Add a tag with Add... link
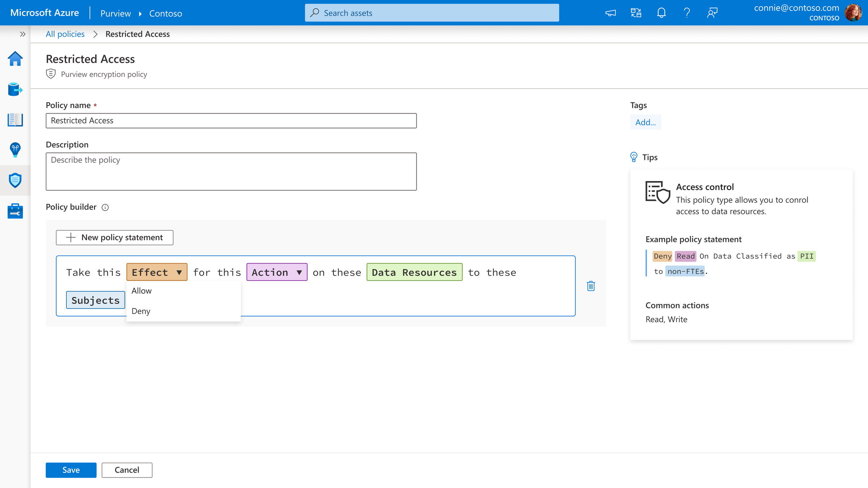 [645, 122]
